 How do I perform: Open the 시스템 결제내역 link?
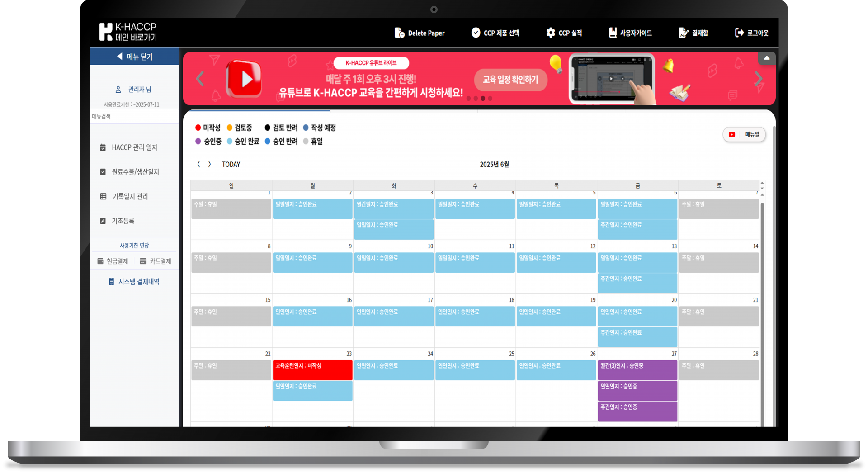(x=134, y=281)
